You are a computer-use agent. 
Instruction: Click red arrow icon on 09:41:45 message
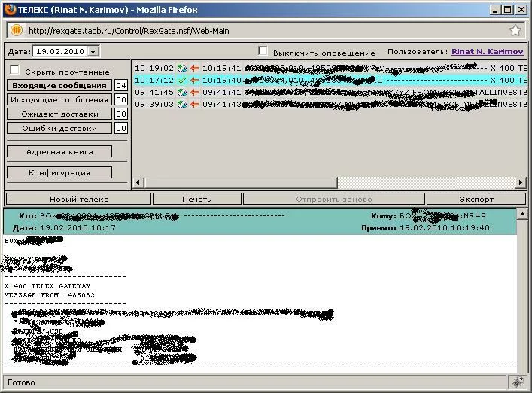tap(193, 93)
